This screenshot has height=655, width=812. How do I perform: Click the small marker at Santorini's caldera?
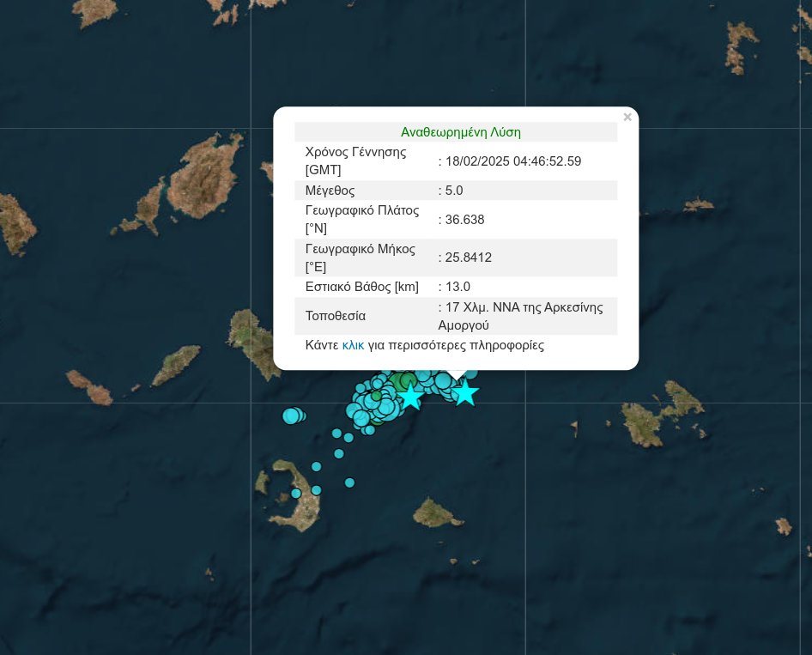295,493
